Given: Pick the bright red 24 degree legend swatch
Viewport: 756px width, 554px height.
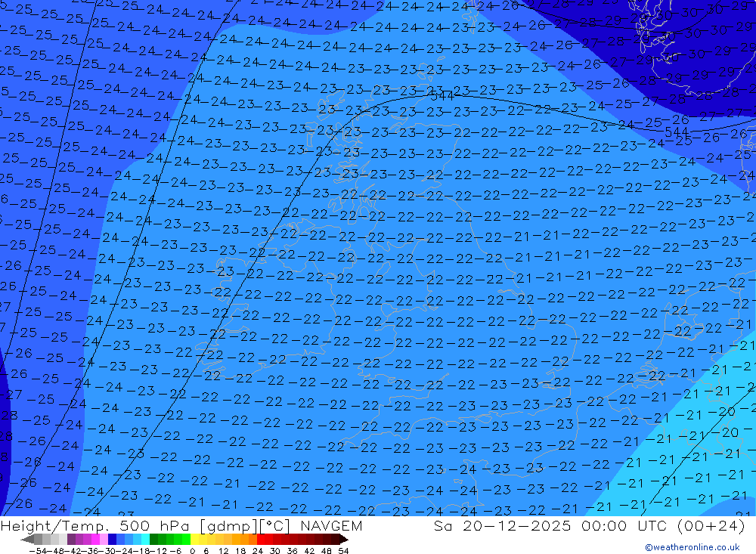Looking at the screenshot, I should [261, 540].
